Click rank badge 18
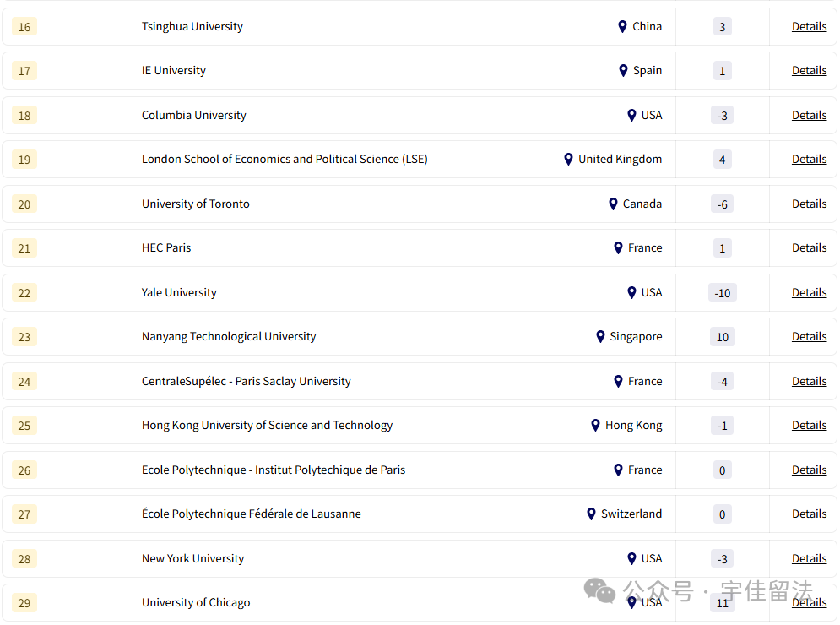This screenshot has width=840, height=625. tap(24, 115)
